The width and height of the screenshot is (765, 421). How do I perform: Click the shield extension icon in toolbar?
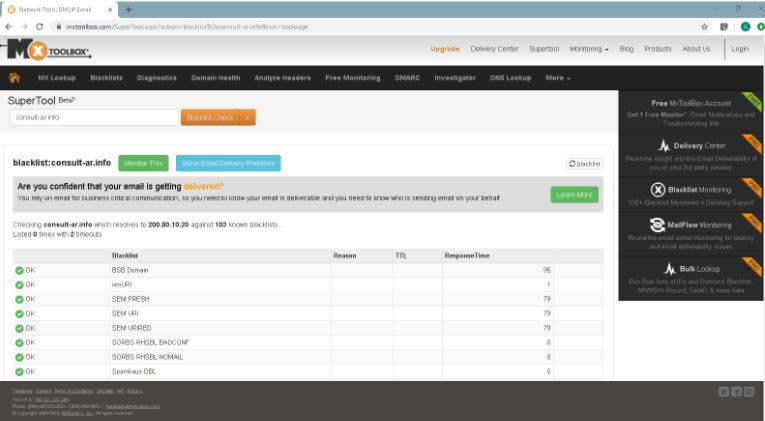(x=724, y=27)
